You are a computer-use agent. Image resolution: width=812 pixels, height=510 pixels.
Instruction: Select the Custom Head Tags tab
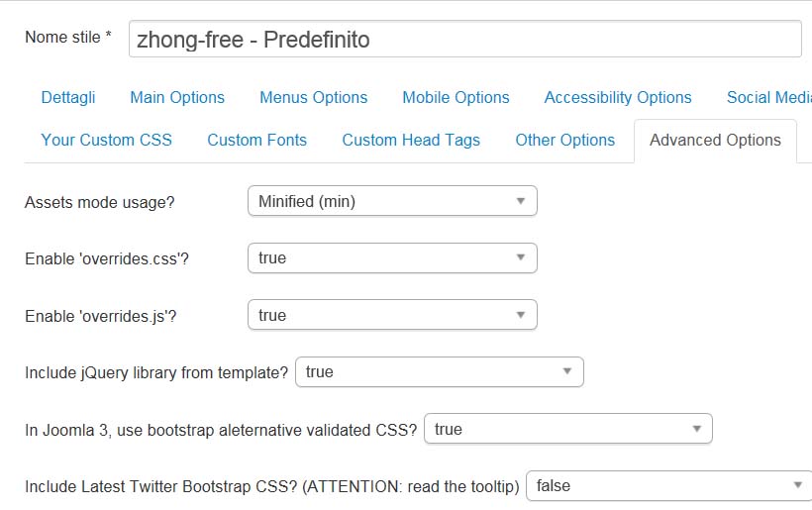(411, 140)
